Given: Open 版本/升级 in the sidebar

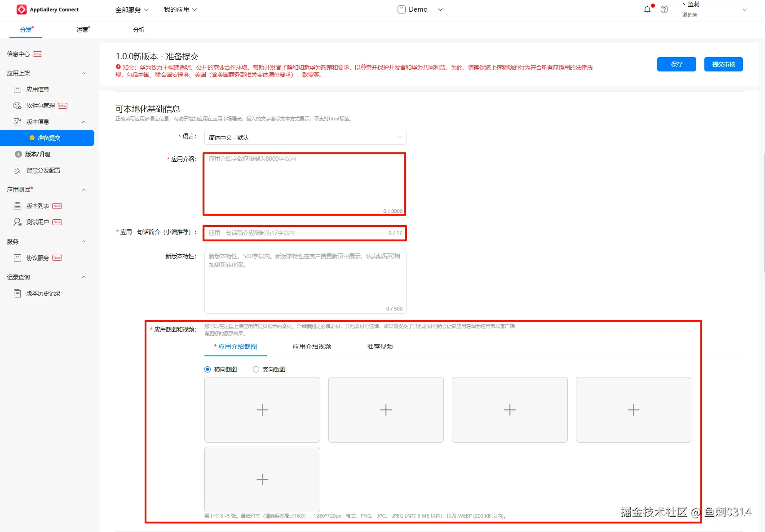Looking at the screenshot, I should pyautogui.click(x=38, y=154).
